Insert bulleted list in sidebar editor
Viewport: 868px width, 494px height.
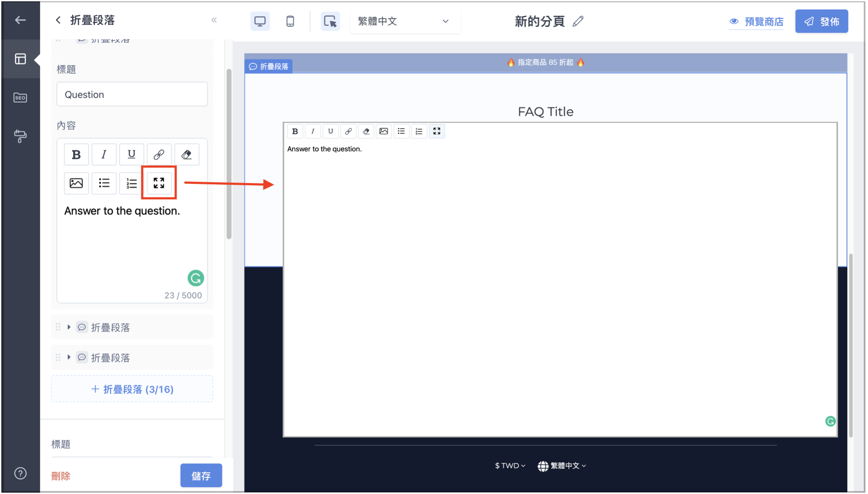(x=103, y=183)
